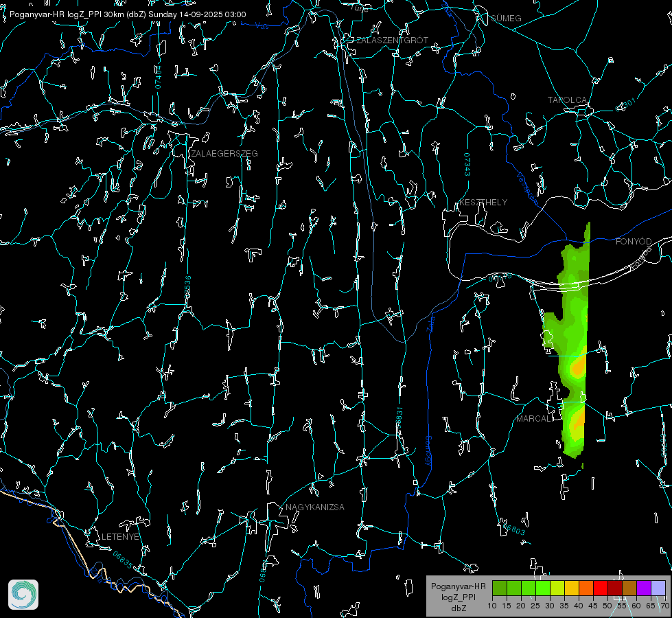The image size is (672, 618).
Task: Select the 65-70 dBZ lavender swatch
Action: point(658,588)
